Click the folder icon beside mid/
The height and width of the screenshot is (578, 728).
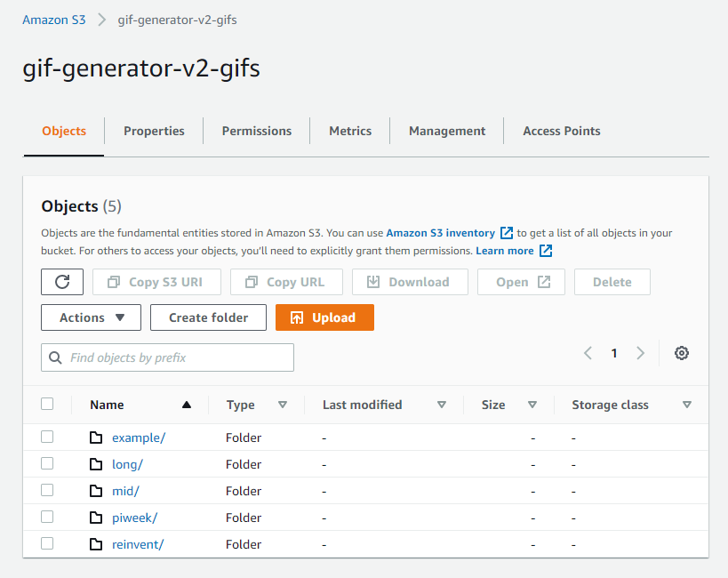point(96,491)
